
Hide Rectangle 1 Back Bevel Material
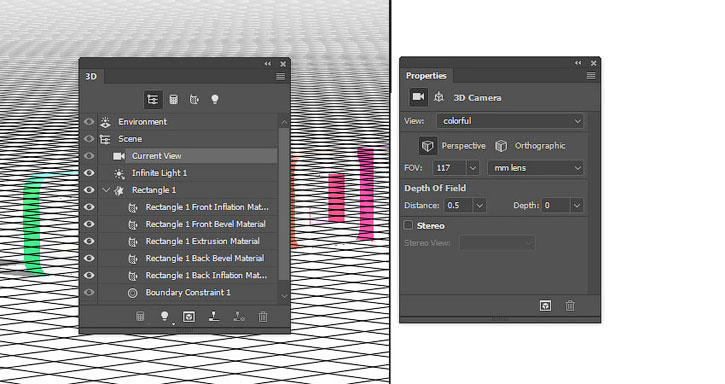tap(89, 259)
